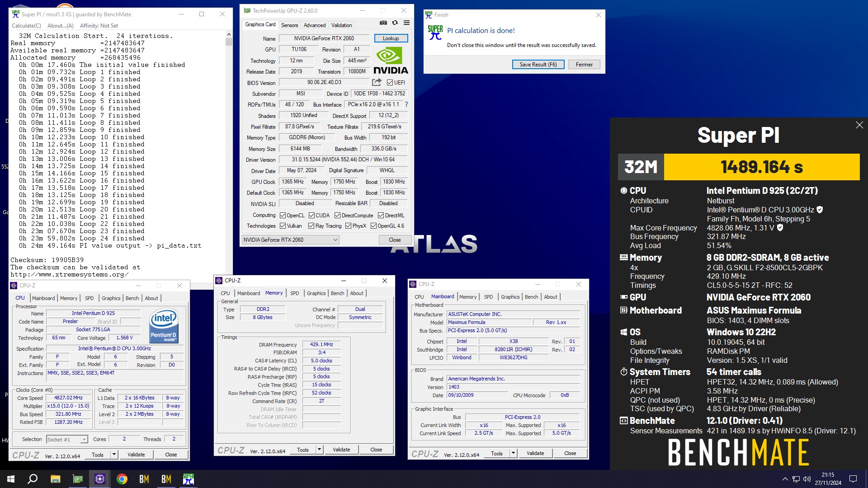
Task: Click GPU-Z screenshot camera icon
Action: pos(383,23)
